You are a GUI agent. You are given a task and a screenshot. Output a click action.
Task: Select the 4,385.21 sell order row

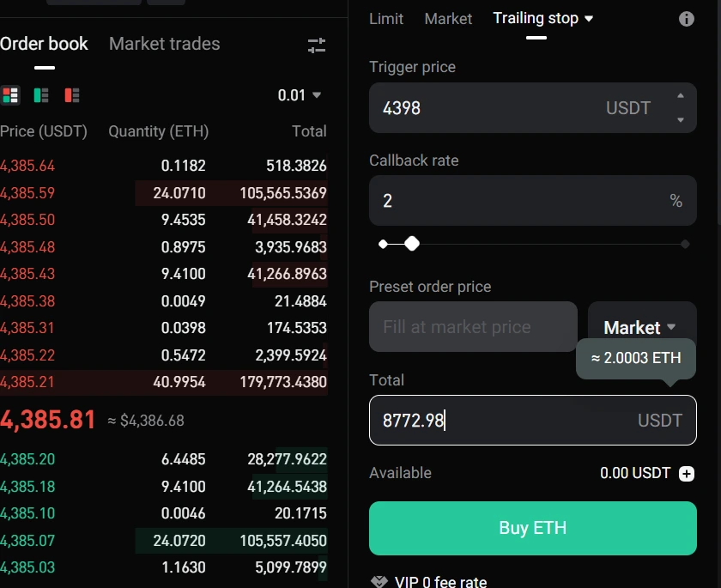point(163,382)
